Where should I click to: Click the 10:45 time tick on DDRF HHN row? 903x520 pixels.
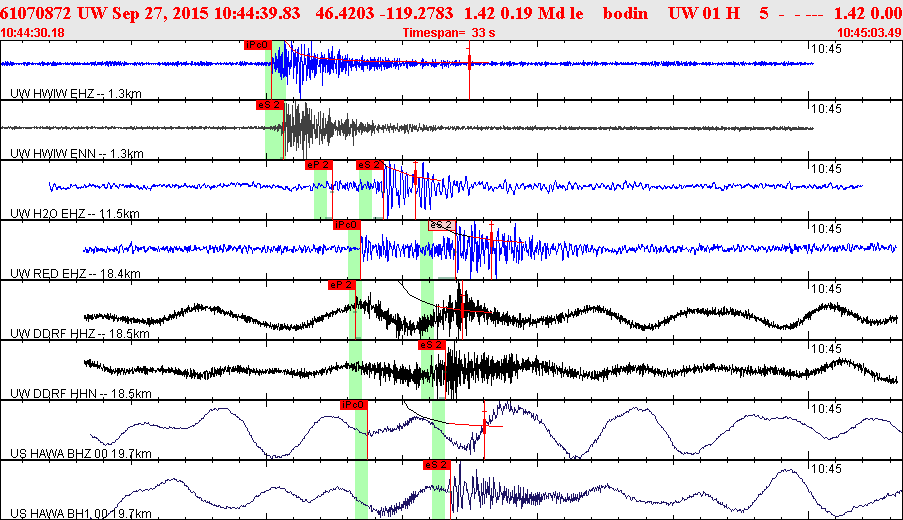click(x=826, y=348)
